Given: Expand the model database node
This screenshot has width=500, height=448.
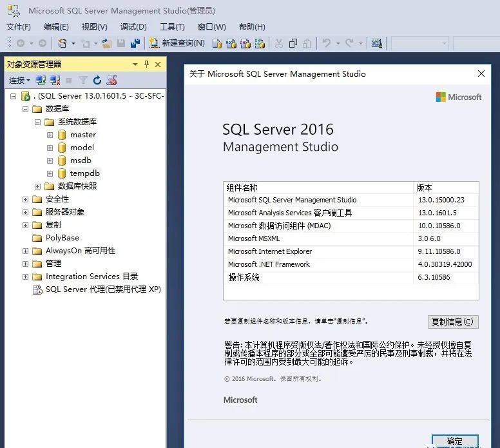Looking at the screenshot, I should (x=50, y=148).
